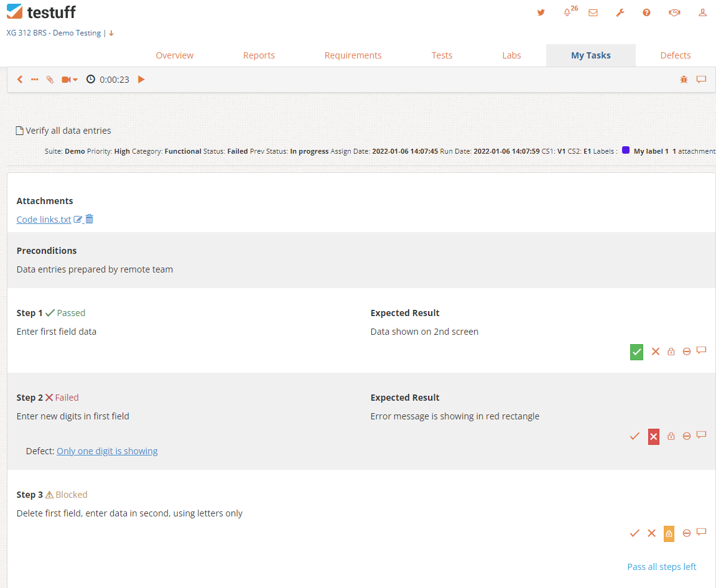Toggle the red failed button on Step 2

[653, 437]
